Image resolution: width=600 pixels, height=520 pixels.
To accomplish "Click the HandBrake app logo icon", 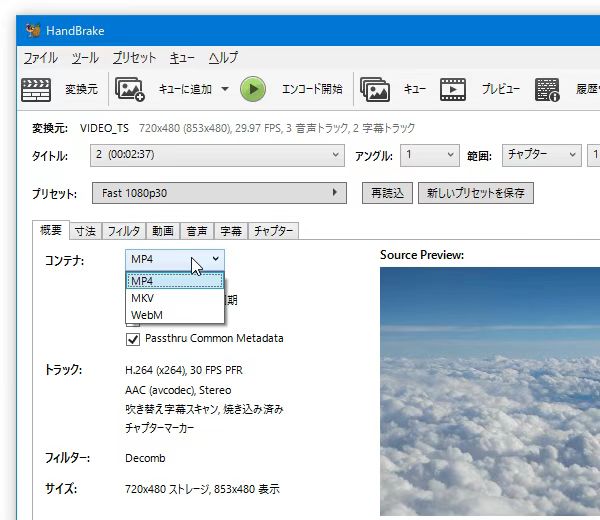I will click(x=33, y=31).
